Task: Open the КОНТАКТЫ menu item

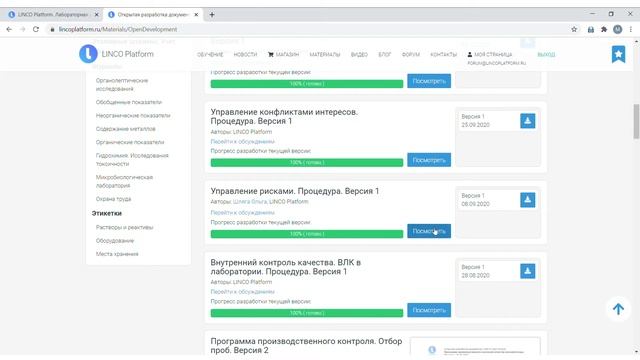Action: pos(444,54)
